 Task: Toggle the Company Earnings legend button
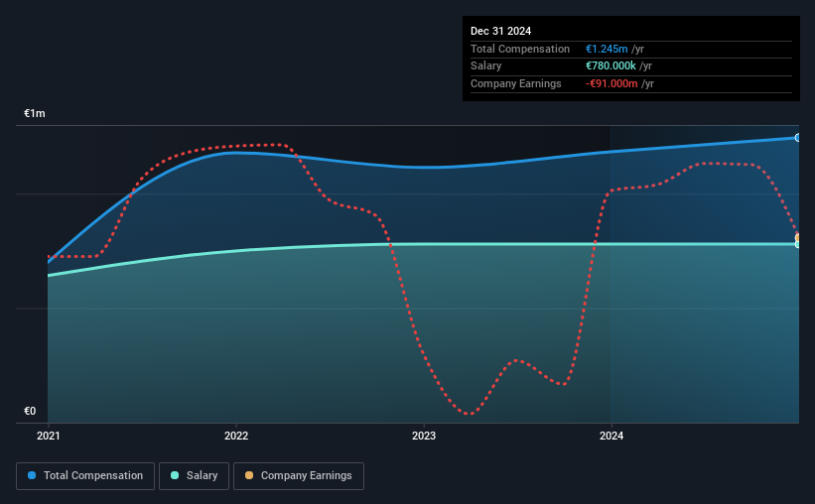click(x=299, y=476)
